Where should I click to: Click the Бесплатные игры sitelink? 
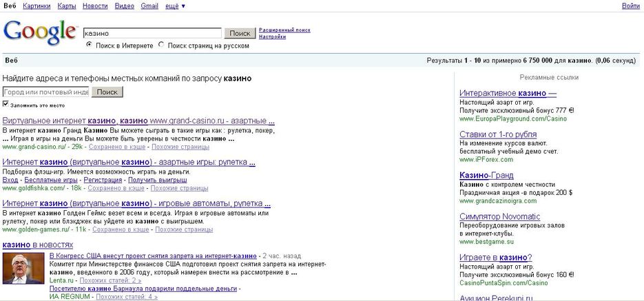(x=51, y=180)
